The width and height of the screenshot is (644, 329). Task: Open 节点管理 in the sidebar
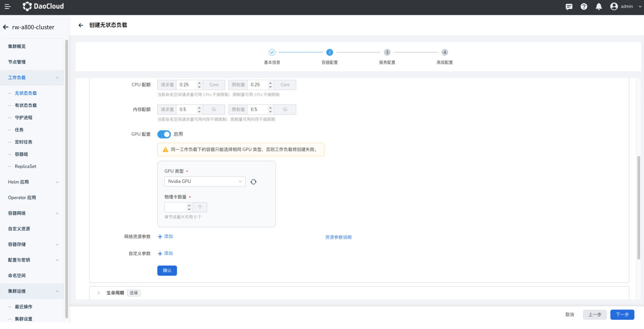tap(17, 62)
